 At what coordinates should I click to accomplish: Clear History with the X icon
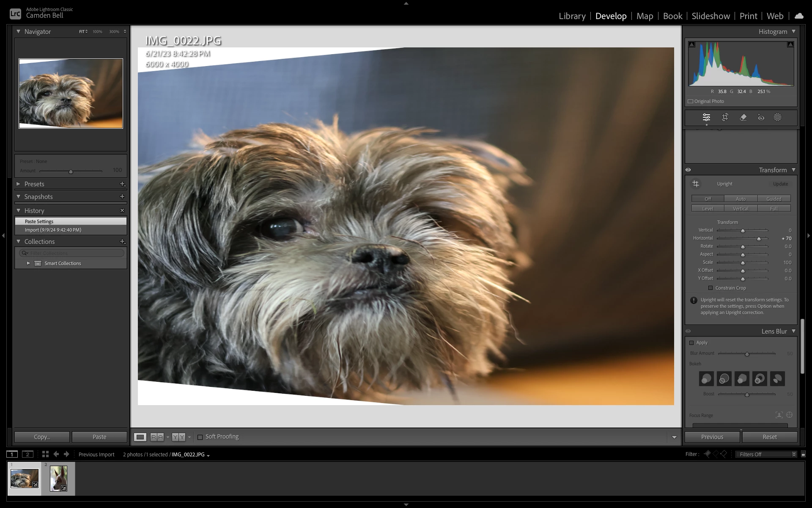point(122,210)
